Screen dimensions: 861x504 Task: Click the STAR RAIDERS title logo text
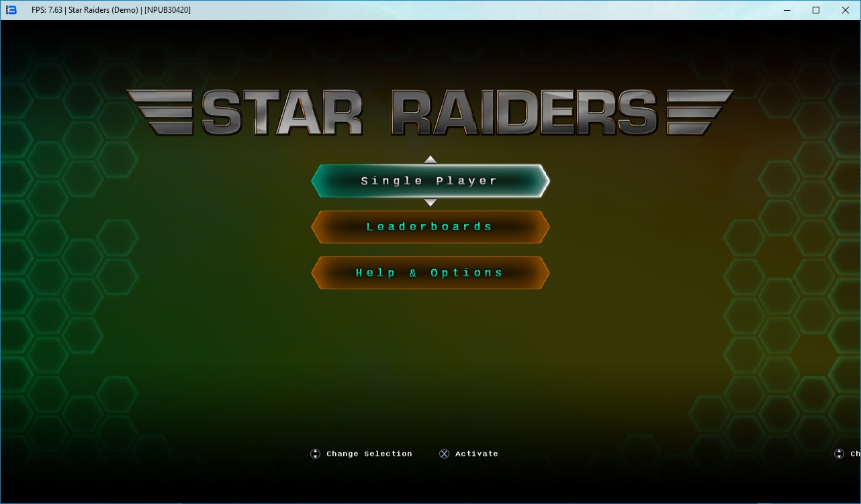click(x=429, y=112)
